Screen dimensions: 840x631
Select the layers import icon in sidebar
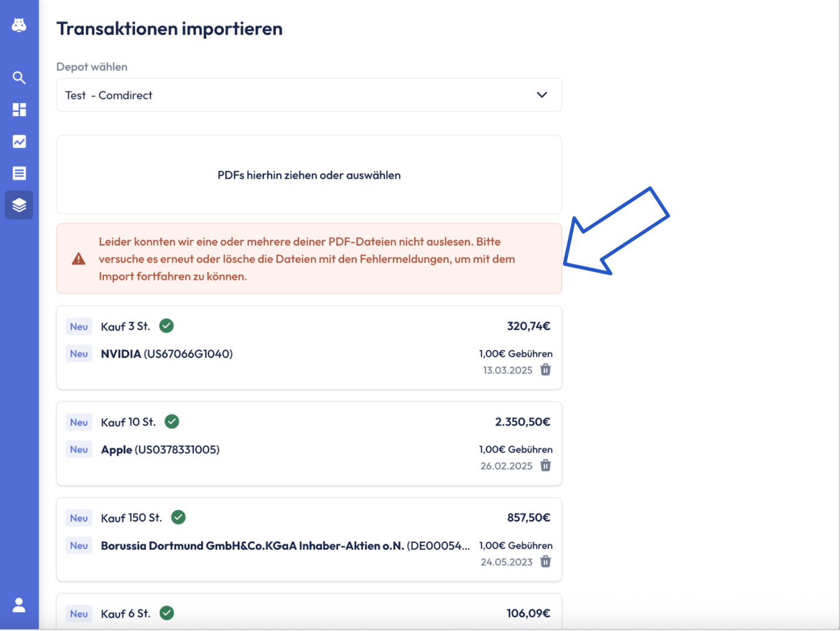click(19, 205)
